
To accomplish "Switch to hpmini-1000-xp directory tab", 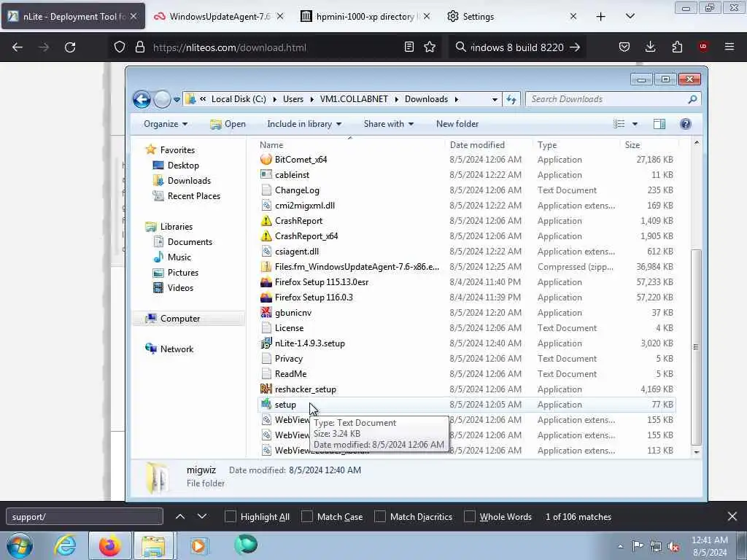I will pyautogui.click(x=365, y=17).
